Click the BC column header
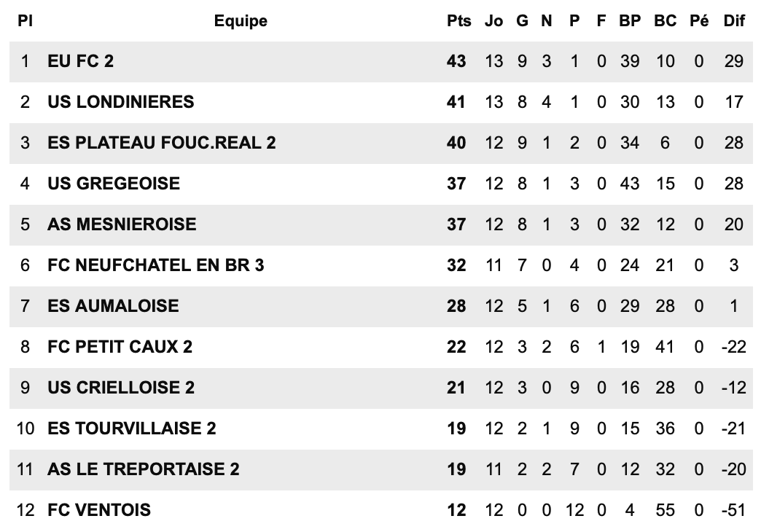761x532 pixels. [x=665, y=21]
